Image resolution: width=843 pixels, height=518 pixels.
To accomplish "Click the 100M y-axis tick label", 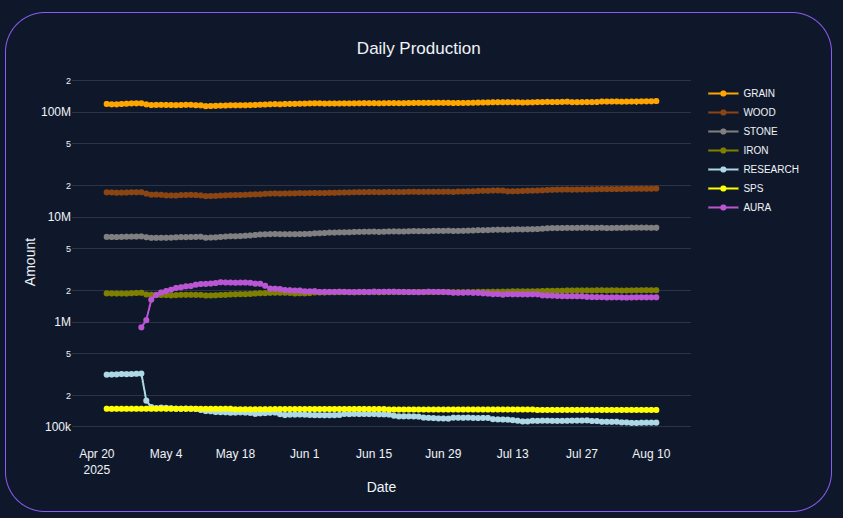I will (x=56, y=112).
